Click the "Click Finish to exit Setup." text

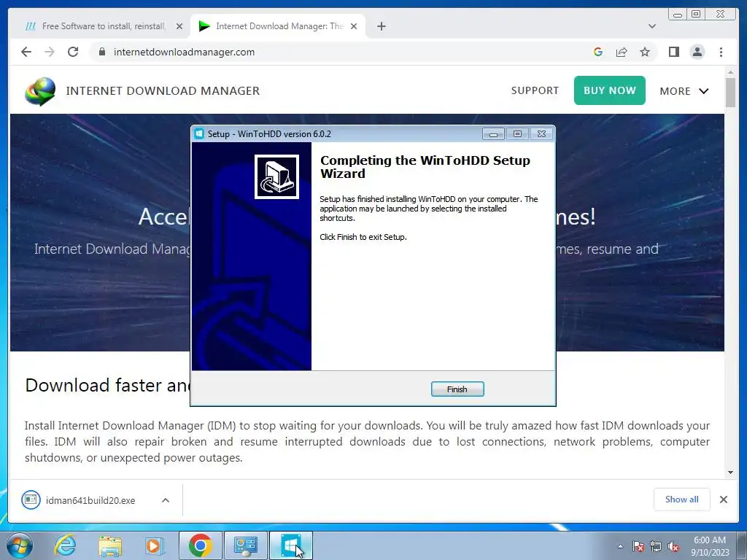point(363,237)
